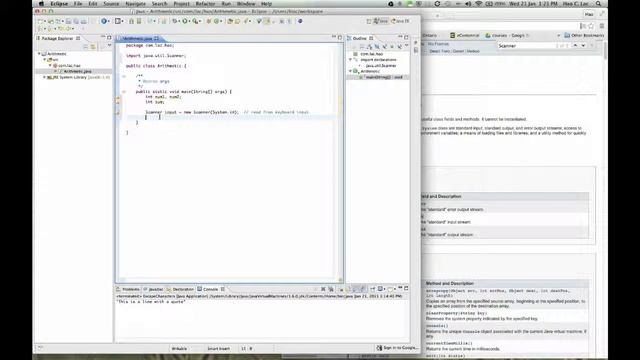Screen dimensions: 640x360
Task: Toggle Hide Static Members in Outline
Action: [384, 47]
